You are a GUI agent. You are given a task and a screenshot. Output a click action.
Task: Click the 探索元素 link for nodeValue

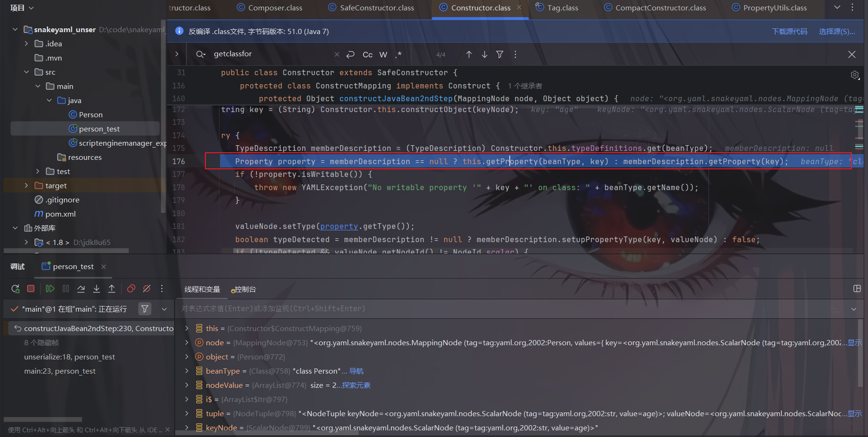(356, 385)
